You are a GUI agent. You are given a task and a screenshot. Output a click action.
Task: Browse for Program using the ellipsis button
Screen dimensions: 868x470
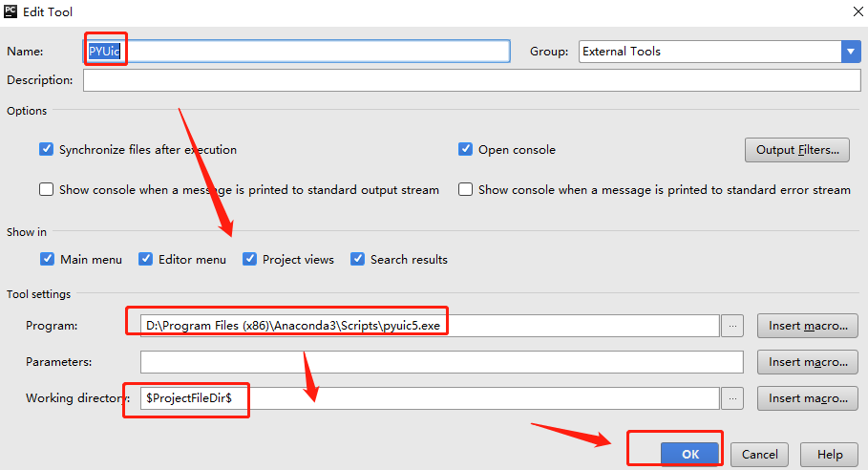tap(732, 326)
